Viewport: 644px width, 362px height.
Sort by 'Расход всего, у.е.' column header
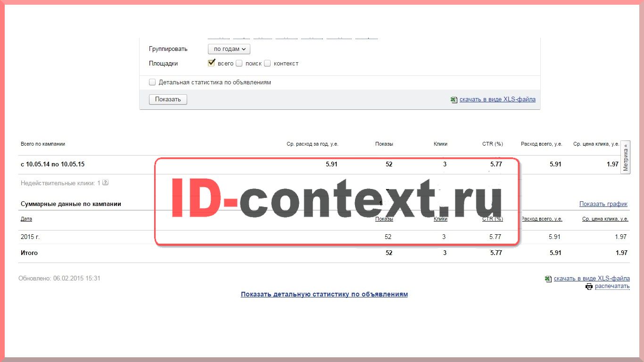(x=542, y=219)
